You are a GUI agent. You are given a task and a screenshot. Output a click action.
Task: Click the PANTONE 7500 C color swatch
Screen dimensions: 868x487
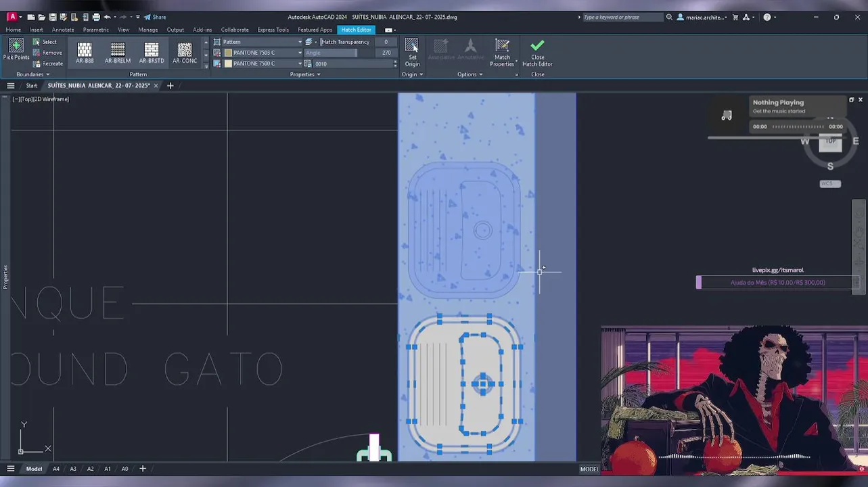pos(228,64)
